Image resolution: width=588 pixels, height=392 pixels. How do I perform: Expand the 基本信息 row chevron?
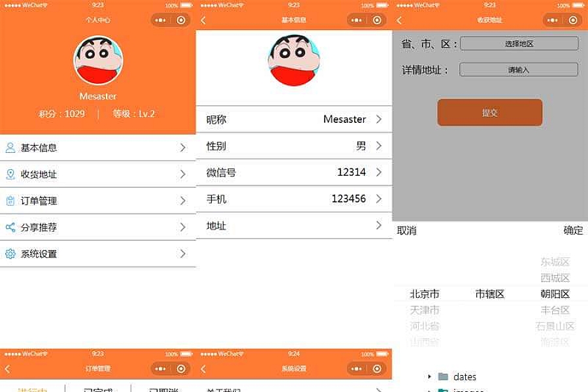183,148
